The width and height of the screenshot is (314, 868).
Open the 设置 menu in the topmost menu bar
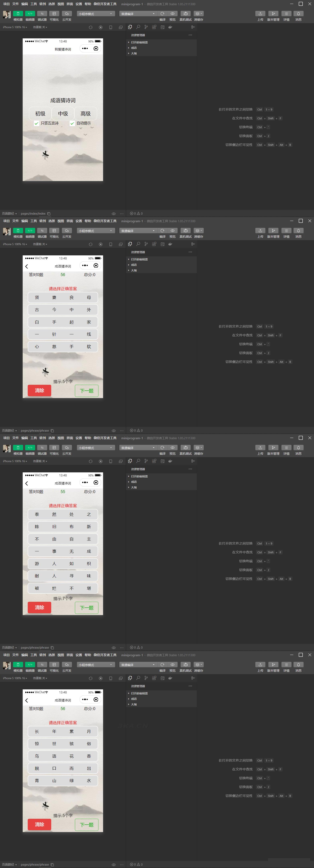79,4
